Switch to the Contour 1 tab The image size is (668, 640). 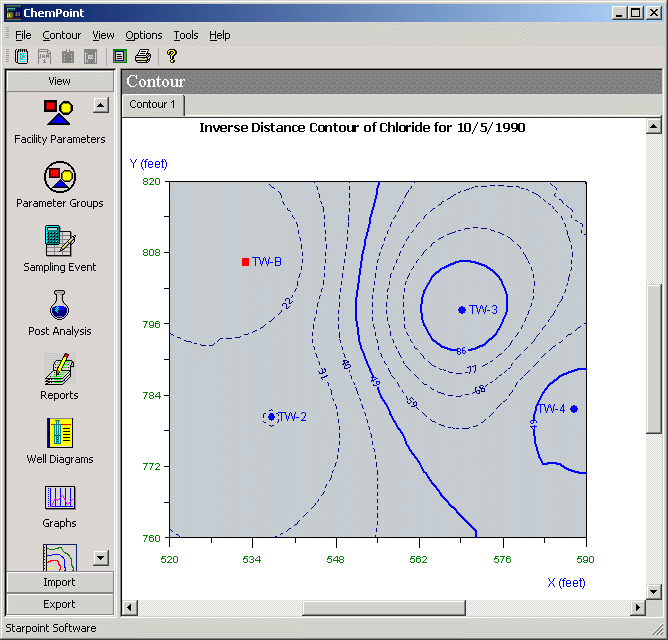pos(152,105)
